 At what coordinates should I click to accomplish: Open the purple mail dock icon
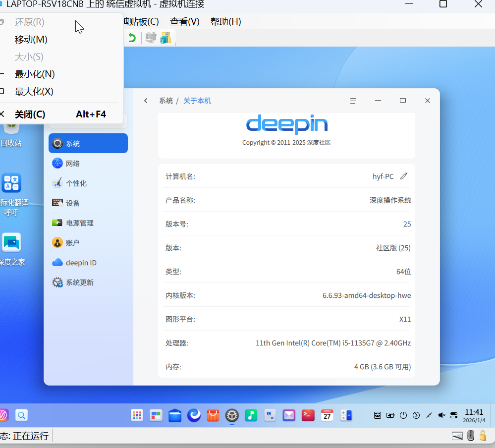click(x=289, y=415)
